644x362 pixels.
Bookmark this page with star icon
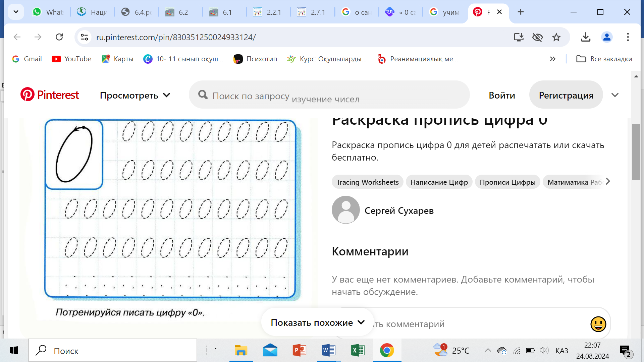556,37
